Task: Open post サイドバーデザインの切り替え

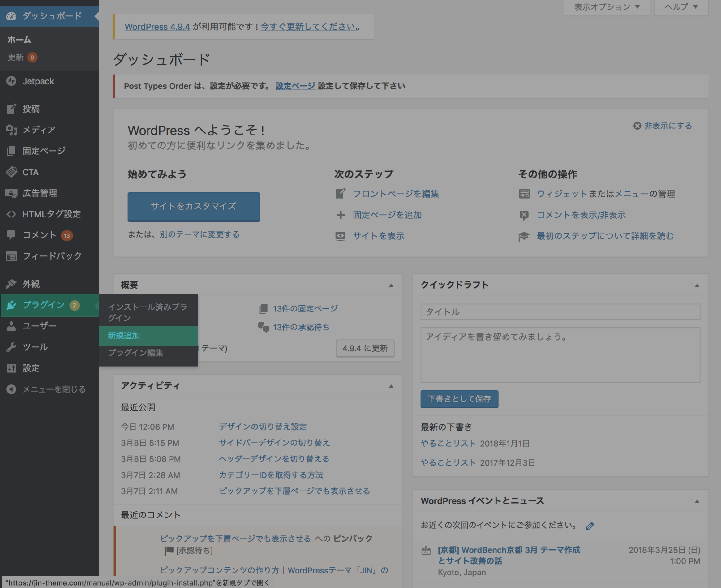Action: 274,443
